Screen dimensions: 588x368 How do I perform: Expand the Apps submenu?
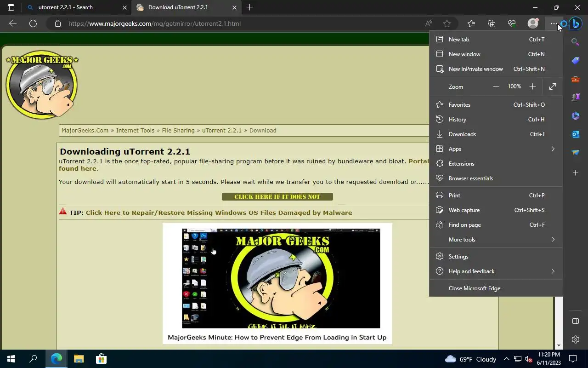point(496,149)
